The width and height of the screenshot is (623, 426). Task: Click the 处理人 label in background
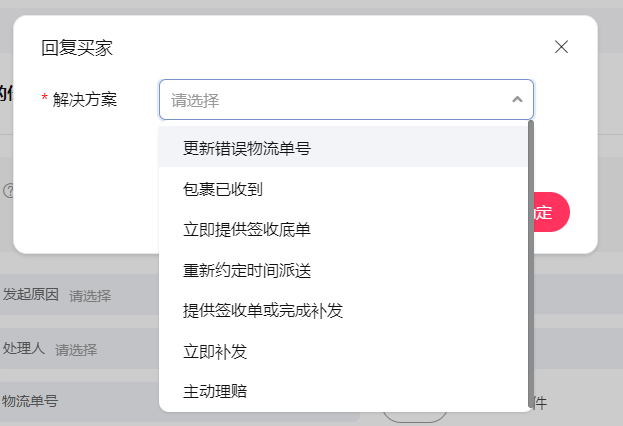23,349
